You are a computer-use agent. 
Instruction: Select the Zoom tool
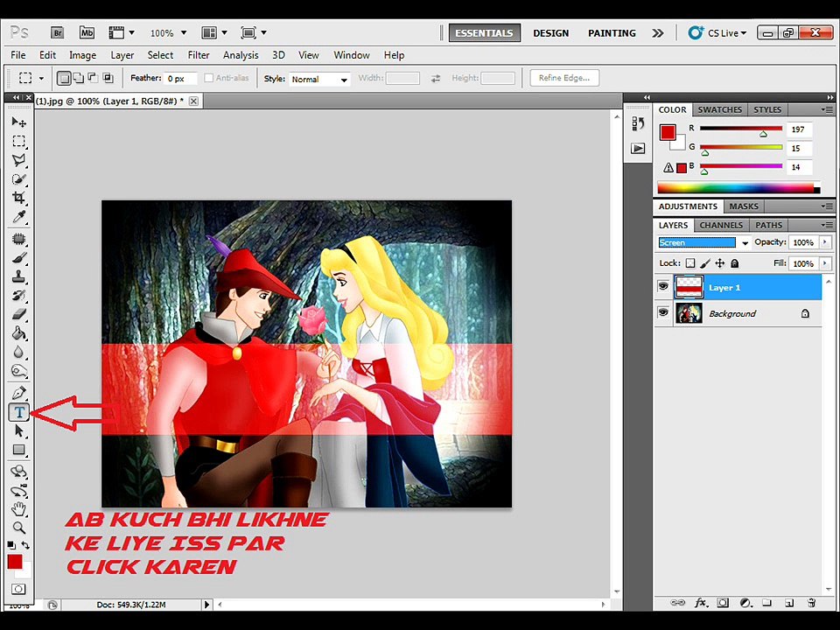coord(18,528)
